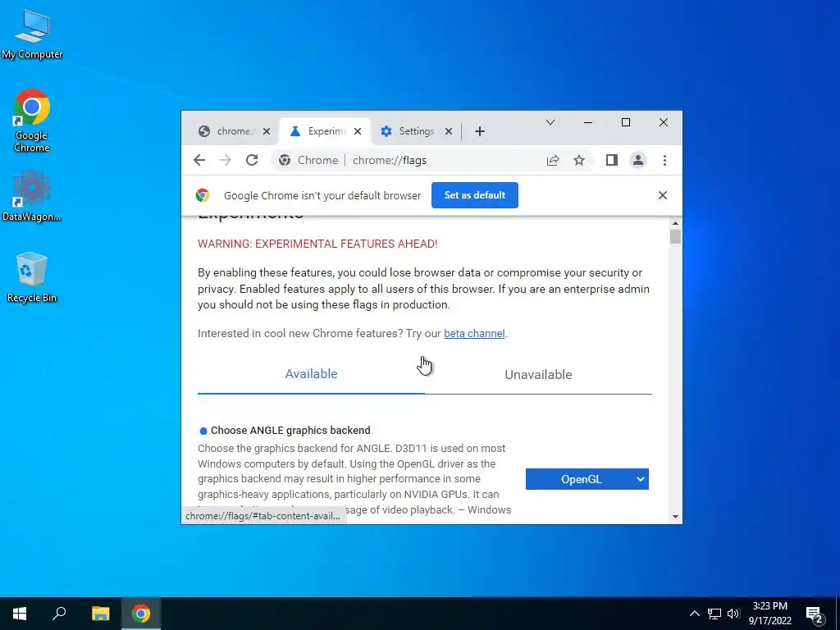Open the Windows Start menu
This screenshot has height=630, width=840.
[20, 614]
